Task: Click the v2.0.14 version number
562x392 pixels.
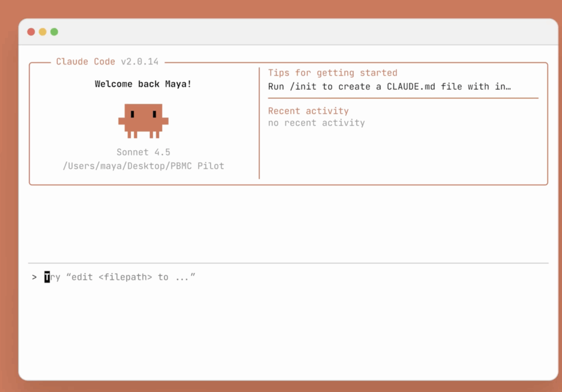Action: 140,62
